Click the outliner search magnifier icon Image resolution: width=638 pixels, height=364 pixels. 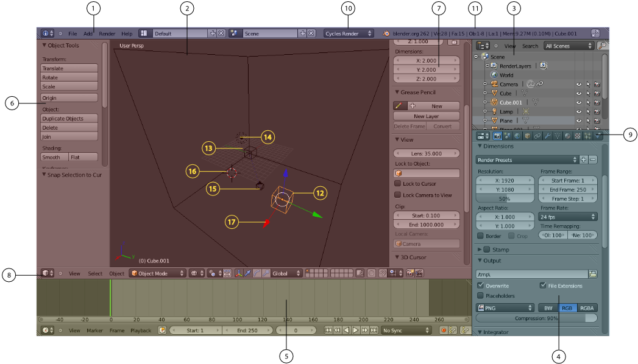[602, 46]
